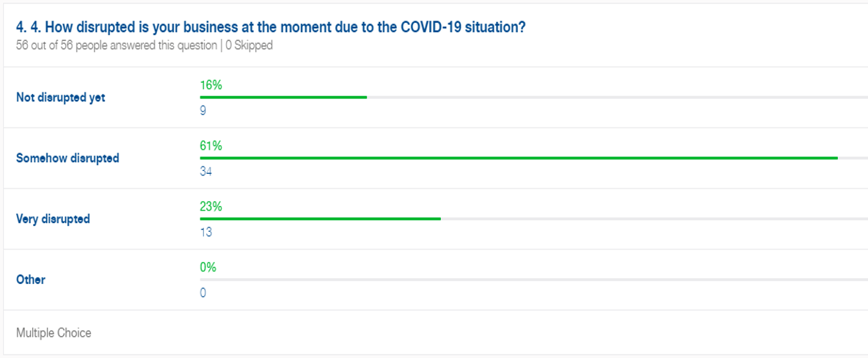Click the 16% green progress bar

(283, 98)
